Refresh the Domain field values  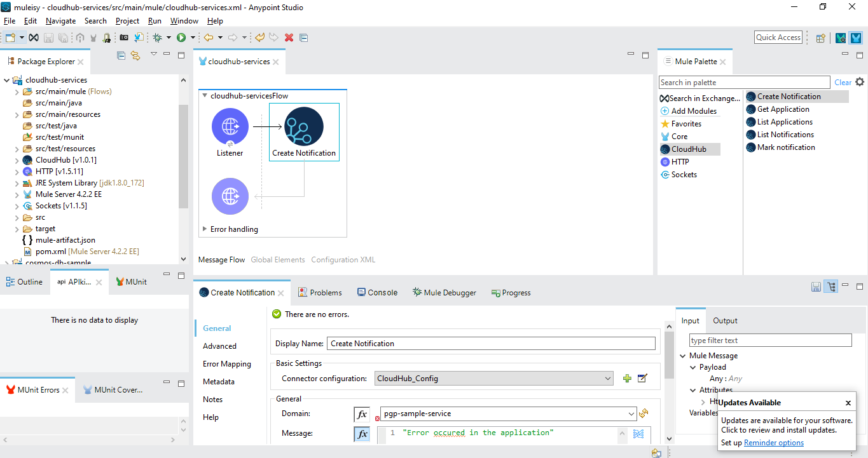(644, 414)
